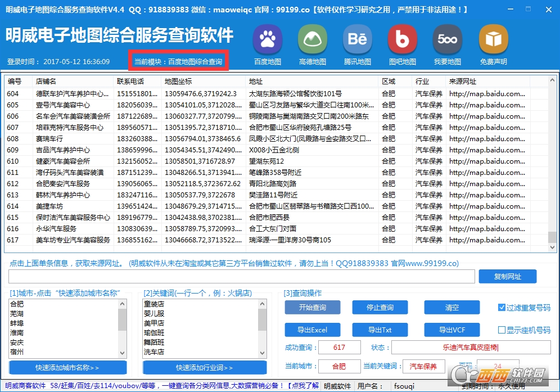Click 快速添加行业词 button
The width and height of the screenshot is (560, 392).
pyautogui.click(x=205, y=367)
